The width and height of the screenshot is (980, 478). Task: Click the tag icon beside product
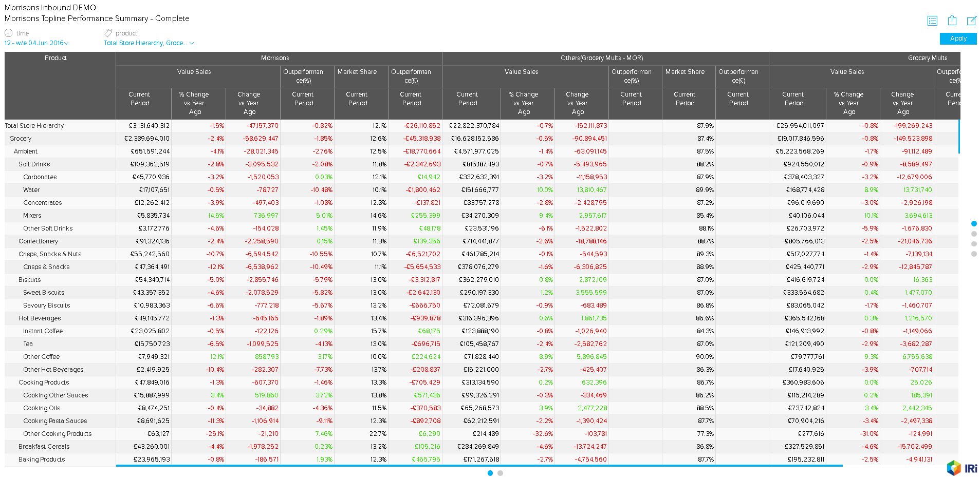click(108, 33)
